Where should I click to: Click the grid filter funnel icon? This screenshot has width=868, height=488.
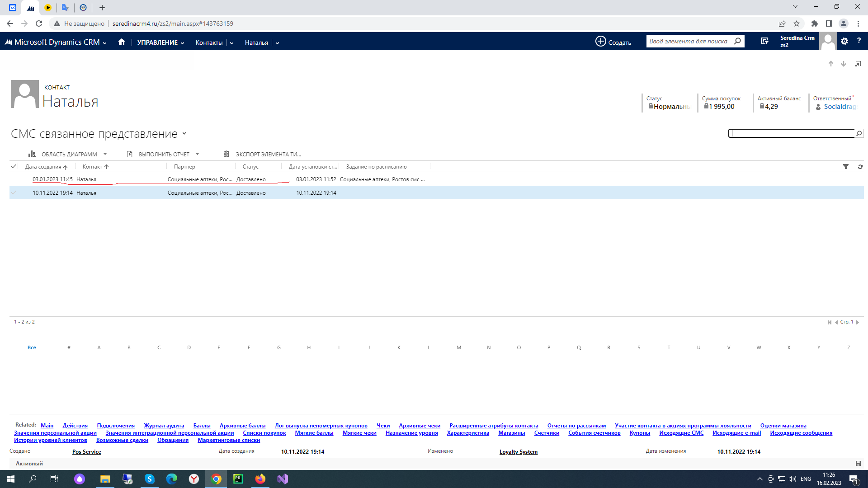(846, 167)
